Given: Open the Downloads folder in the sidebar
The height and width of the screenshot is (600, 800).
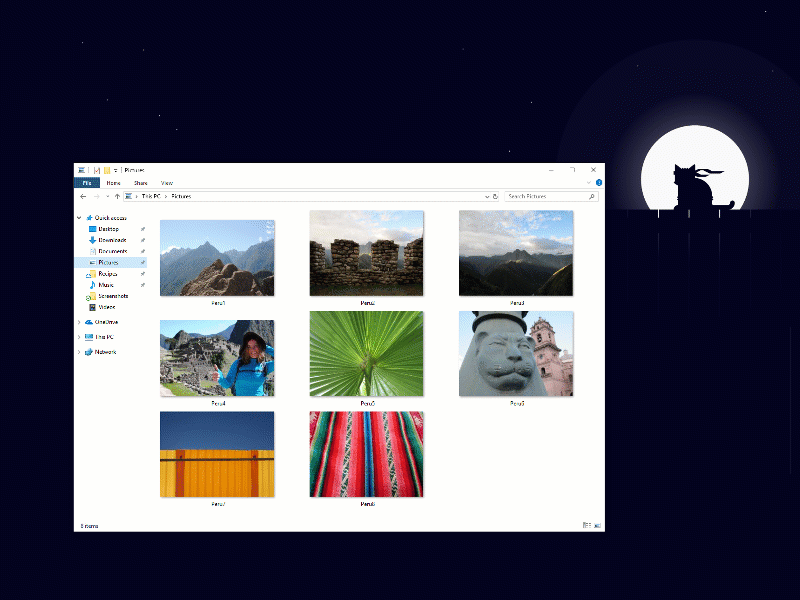Looking at the screenshot, I should pyautogui.click(x=108, y=240).
